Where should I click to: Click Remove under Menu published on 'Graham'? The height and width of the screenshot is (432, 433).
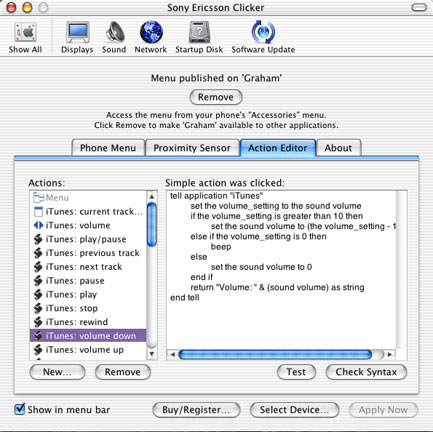point(216,97)
